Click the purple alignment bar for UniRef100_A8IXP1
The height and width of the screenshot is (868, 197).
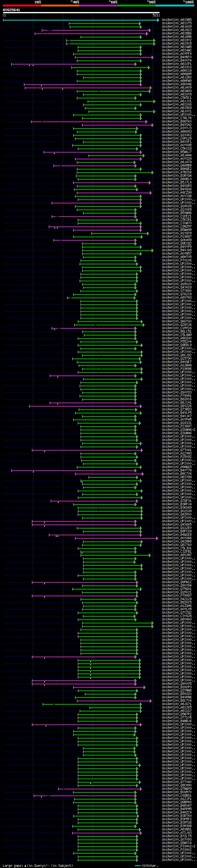[x=74, y=64]
